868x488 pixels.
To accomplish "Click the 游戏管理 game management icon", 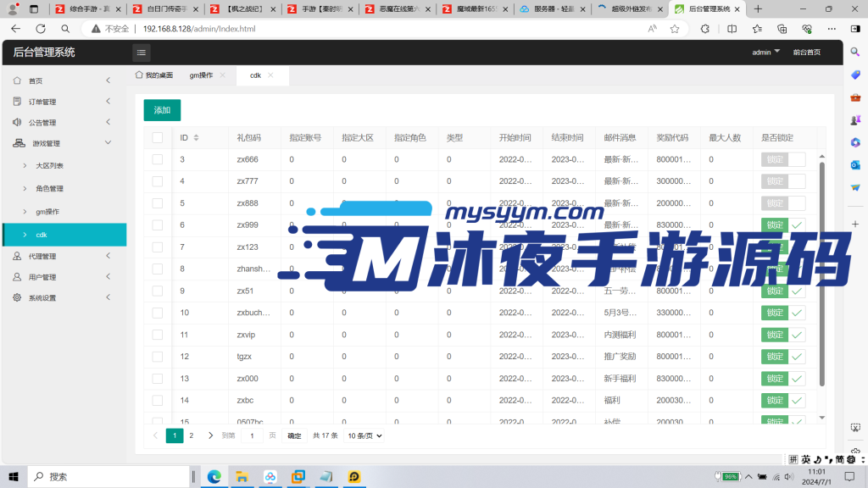I will pyautogui.click(x=17, y=141).
